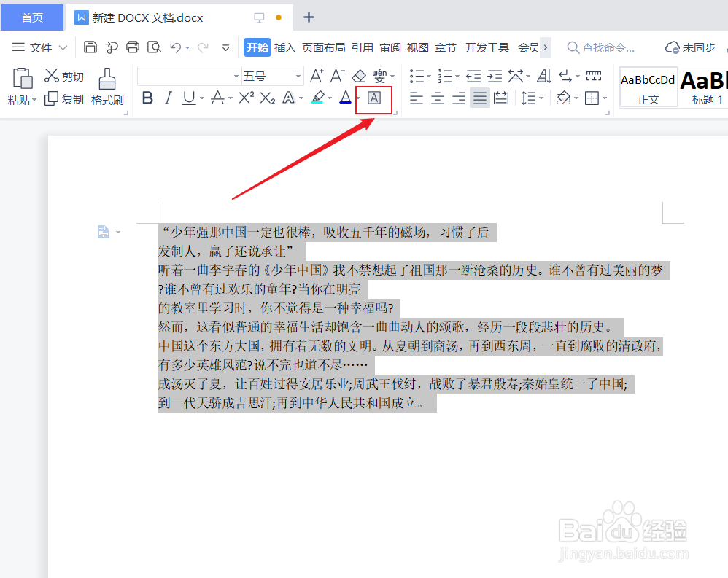The width and height of the screenshot is (728, 578).
Task: Apply italic formatting to the text
Action: pyautogui.click(x=168, y=98)
